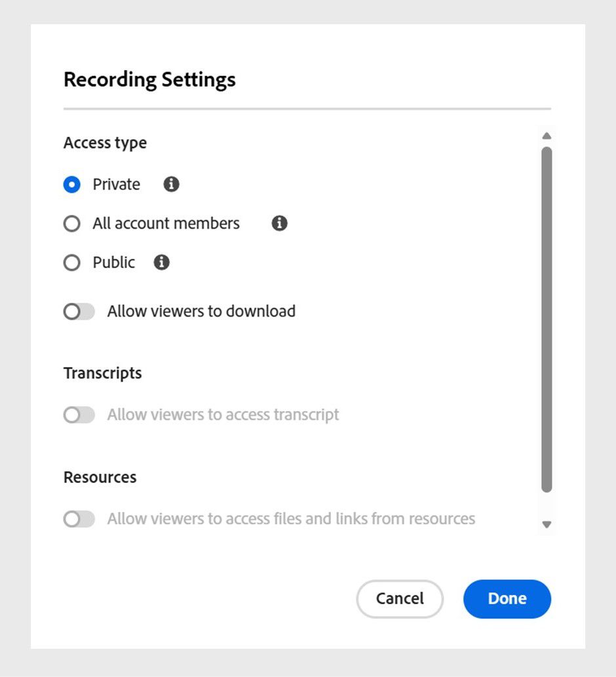Click the scrollbar up arrow
The width and height of the screenshot is (616, 677).
pyautogui.click(x=547, y=136)
